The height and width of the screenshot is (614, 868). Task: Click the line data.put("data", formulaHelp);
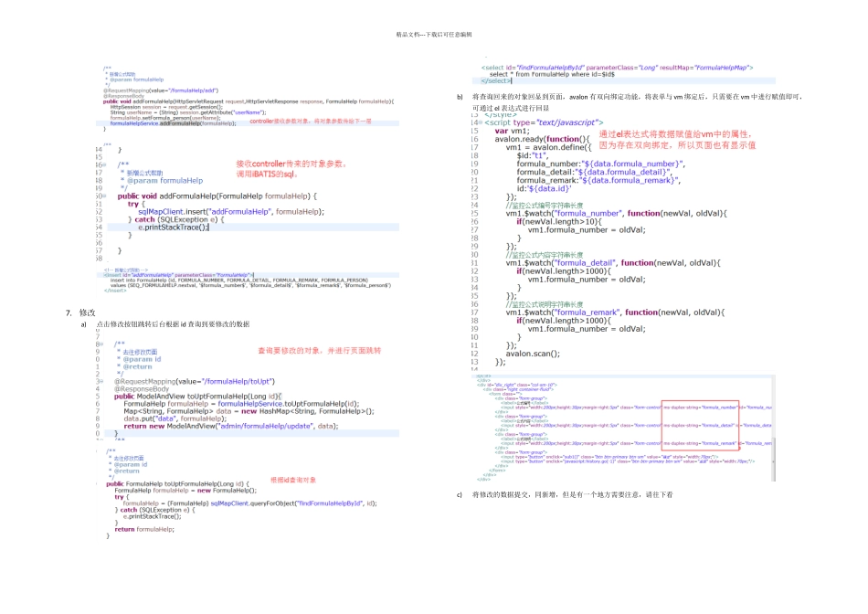coord(175,418)
